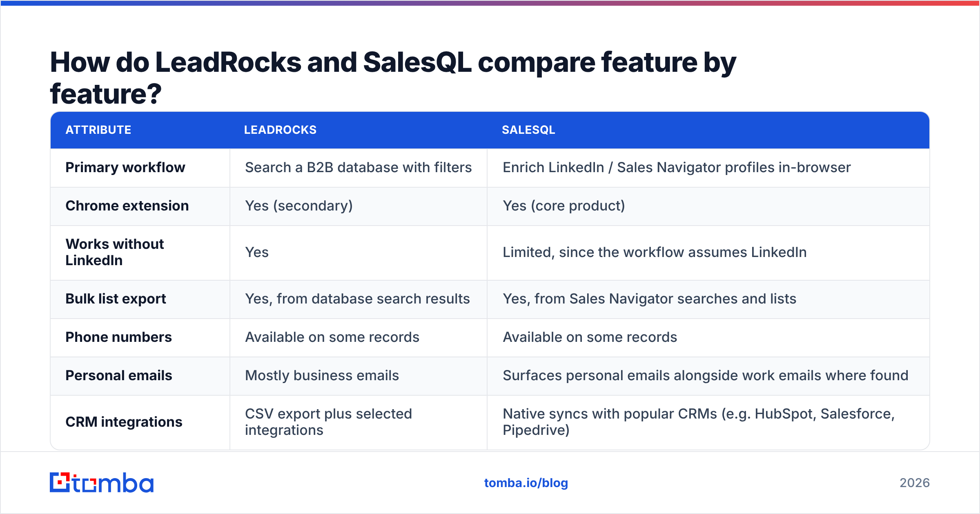Click 'Limited, since the workflow assumes LinkedIn'
The width and height of the screenshot is (980, 514).
tap(655, 253)
